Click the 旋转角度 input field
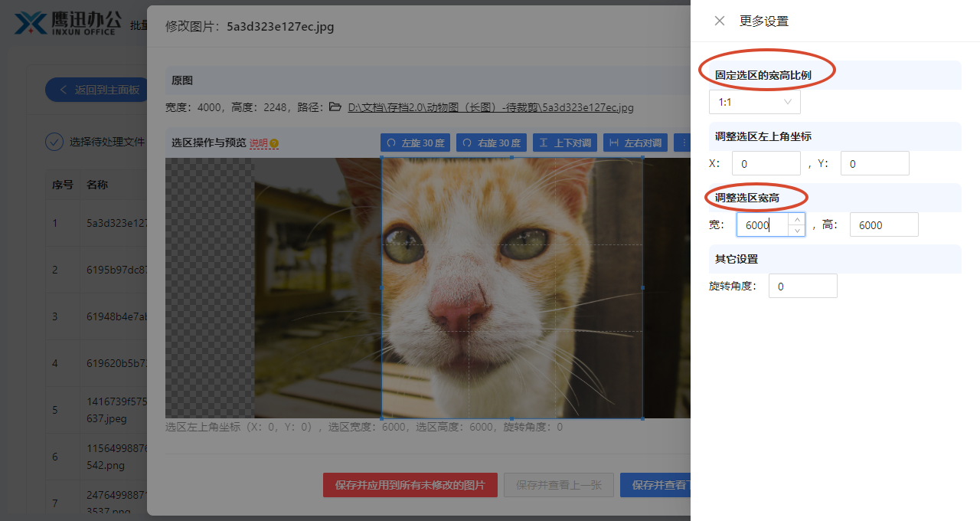The width and height of the screenshot is (980, 521). [803, 286]
